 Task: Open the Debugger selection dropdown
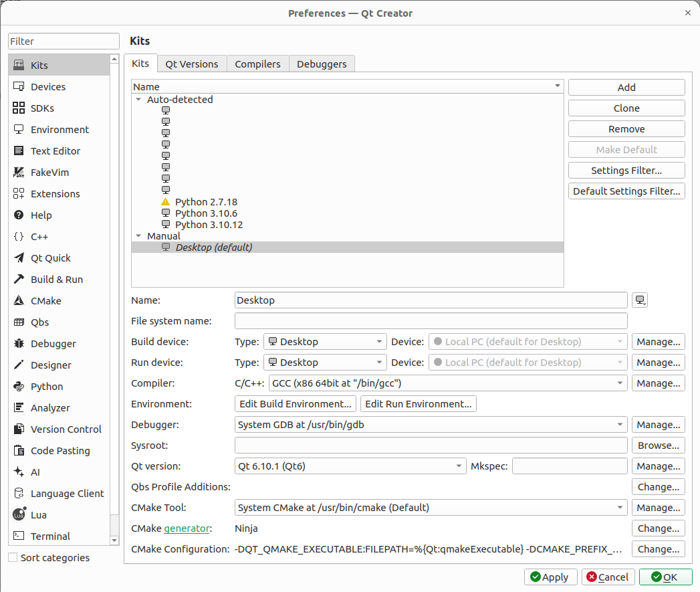point(431,425)
